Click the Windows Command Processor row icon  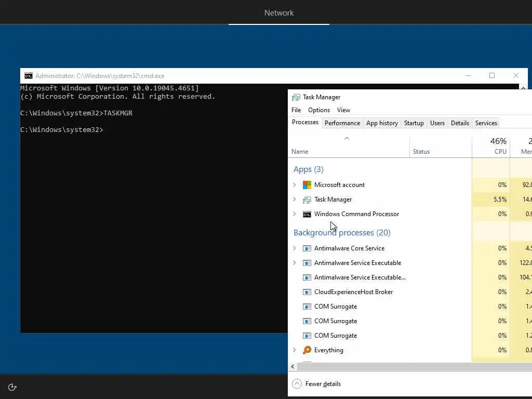point(307,214)
